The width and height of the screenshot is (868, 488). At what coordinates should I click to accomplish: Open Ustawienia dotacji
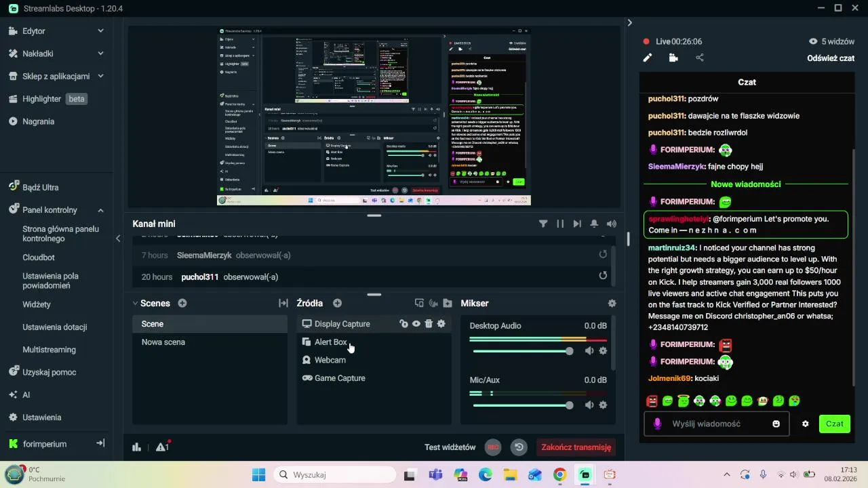(55, 327)
